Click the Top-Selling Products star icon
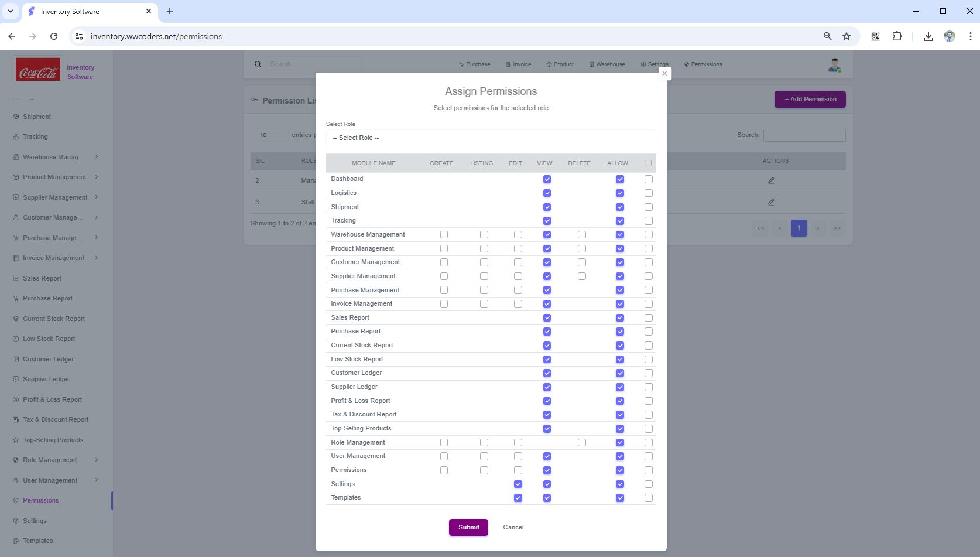This screenshot has height=557, width=980. click(x=16, y=440)
